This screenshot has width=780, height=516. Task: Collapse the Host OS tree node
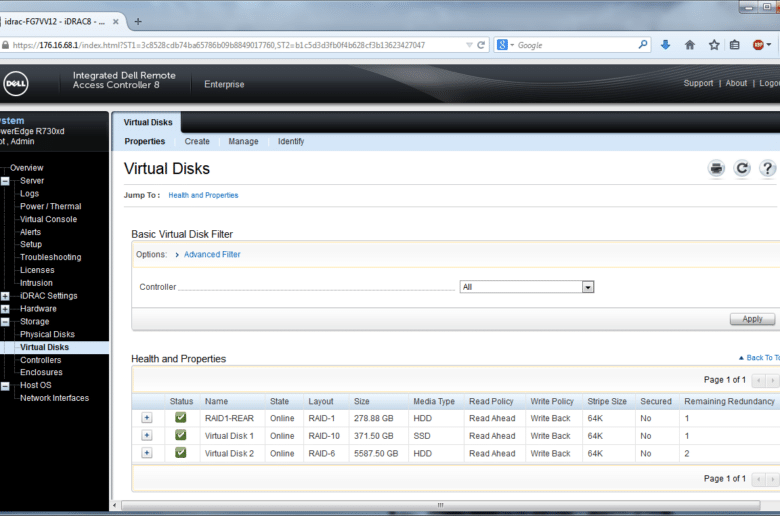(x=5, y=386)
